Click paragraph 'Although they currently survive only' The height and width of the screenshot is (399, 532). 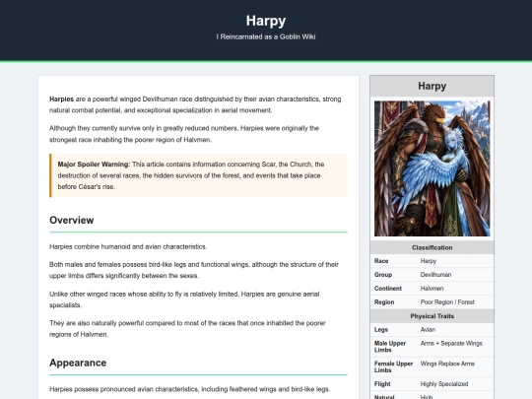click(x=184, y=134)
